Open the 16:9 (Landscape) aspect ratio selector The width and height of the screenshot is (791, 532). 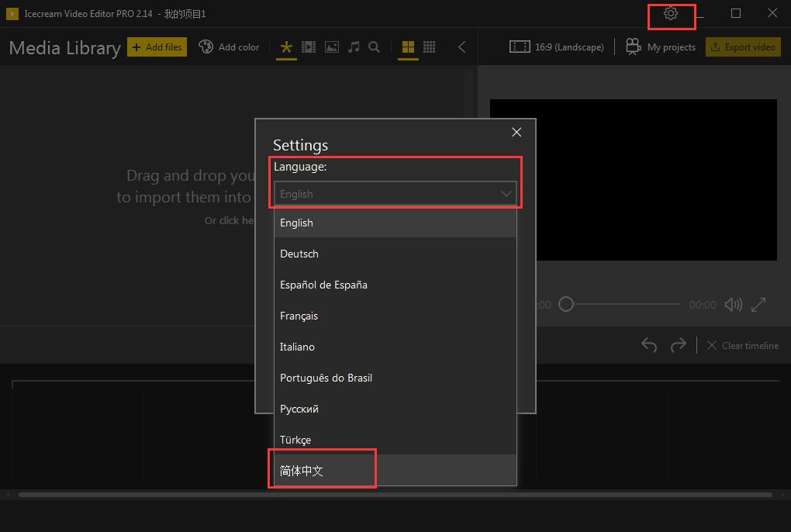tap(557, 47)
